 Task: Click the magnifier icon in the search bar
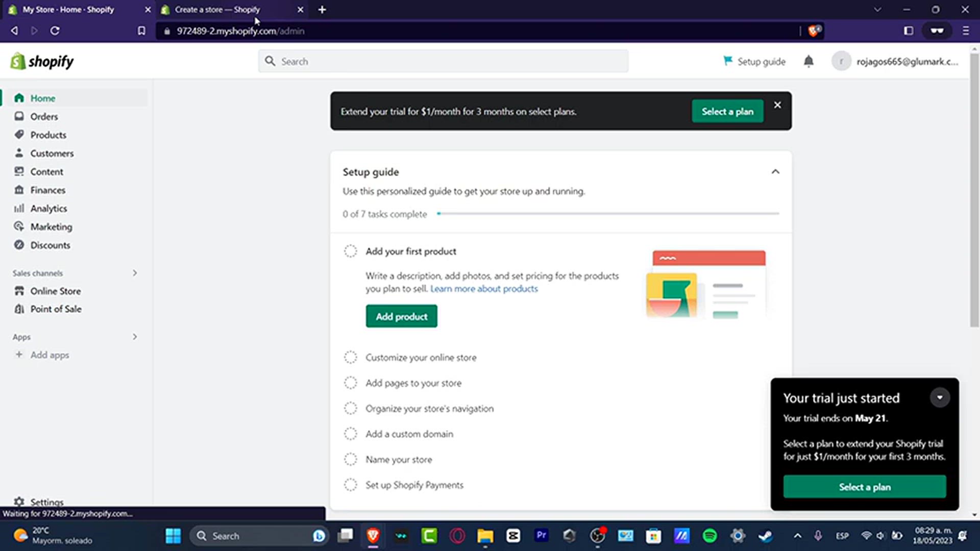pyautogui.click(x=270, y=61)
